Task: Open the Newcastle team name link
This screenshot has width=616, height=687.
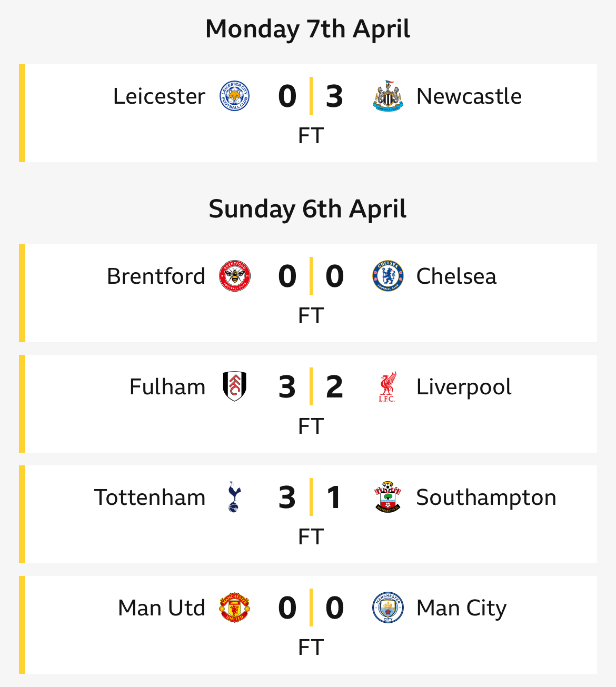Action: click(469, 96)
